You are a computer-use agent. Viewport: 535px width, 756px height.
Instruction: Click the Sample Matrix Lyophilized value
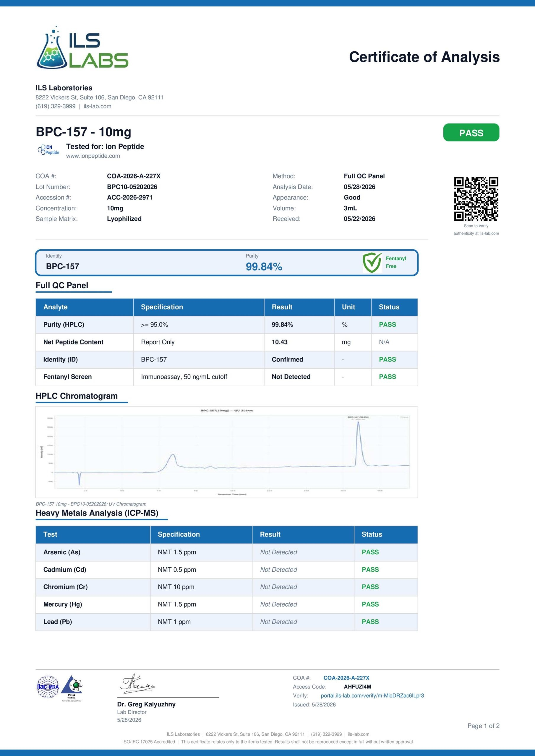(124, 219)
